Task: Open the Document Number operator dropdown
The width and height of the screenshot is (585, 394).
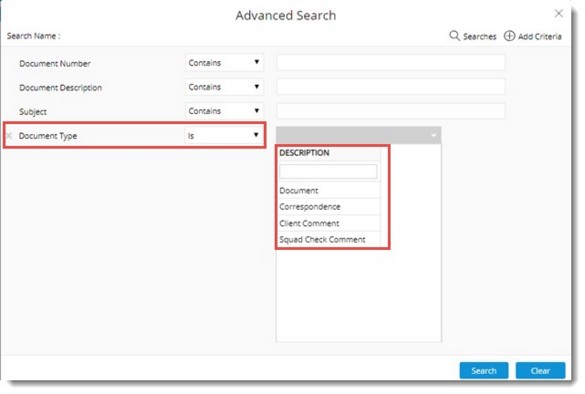Action: point(224,63)
